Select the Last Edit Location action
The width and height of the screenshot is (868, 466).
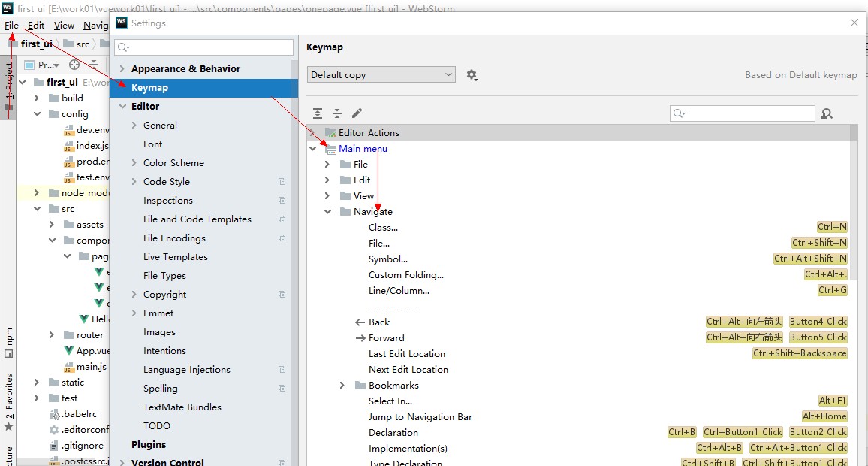click(407, 353)
